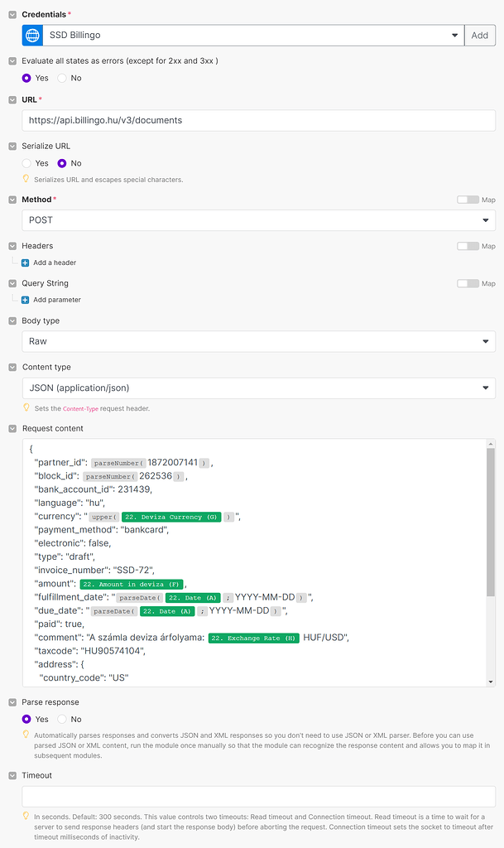Select No for evaluate all states as errors

(x=60, y=78)
